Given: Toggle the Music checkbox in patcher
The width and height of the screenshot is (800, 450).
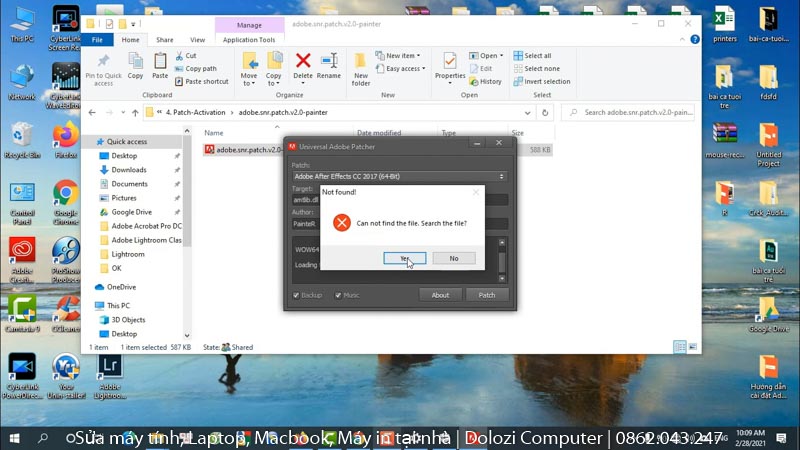Looking at the screenshot, I should click(x=337, y=295).
